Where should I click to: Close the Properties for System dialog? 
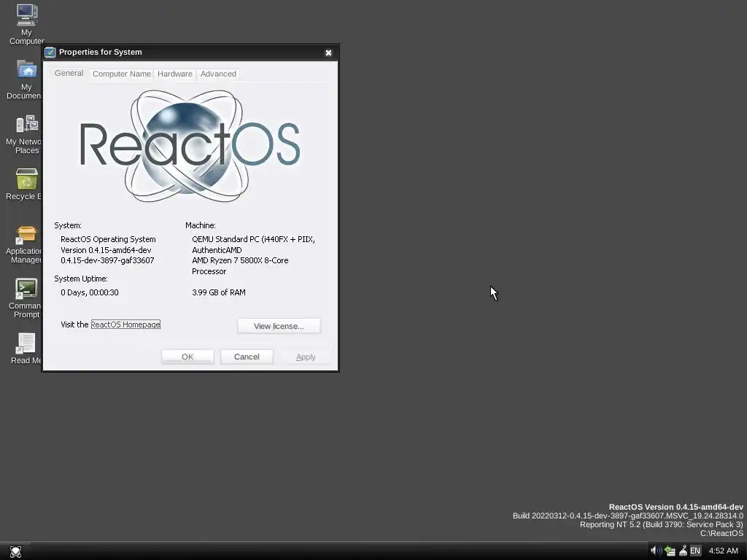pyautogui.click(x=328, y=52)
